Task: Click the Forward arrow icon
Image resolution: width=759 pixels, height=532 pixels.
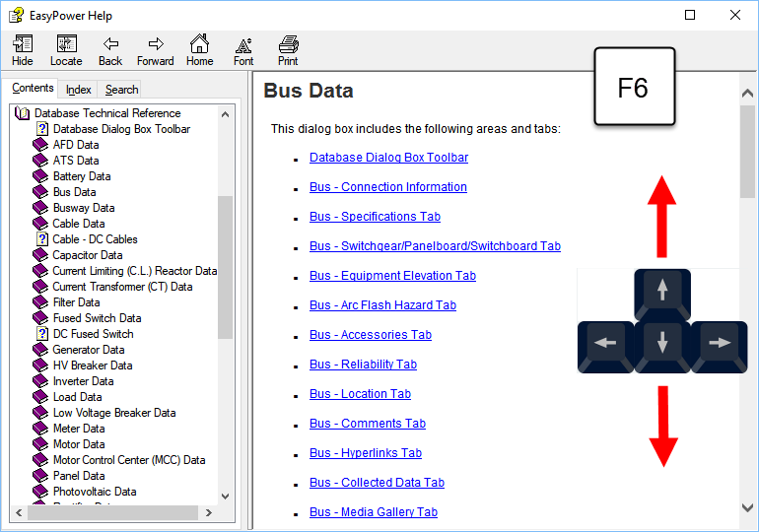Action: (x=155, y=45)
